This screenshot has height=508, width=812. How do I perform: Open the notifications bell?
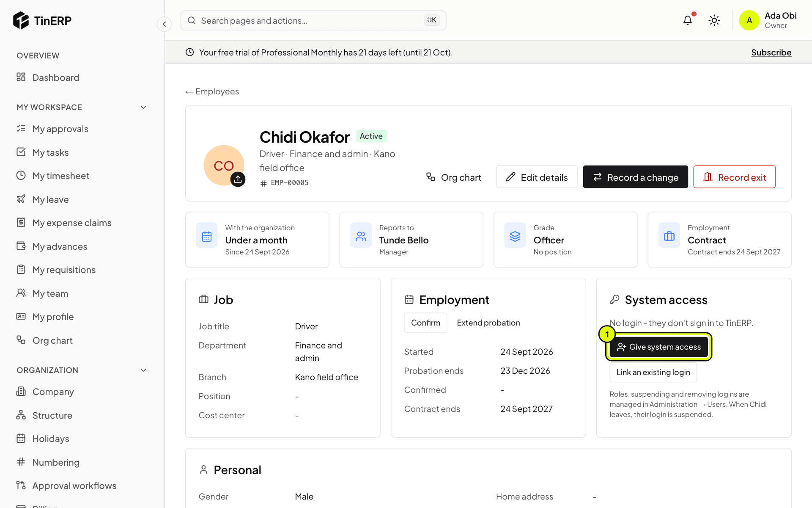688,20
